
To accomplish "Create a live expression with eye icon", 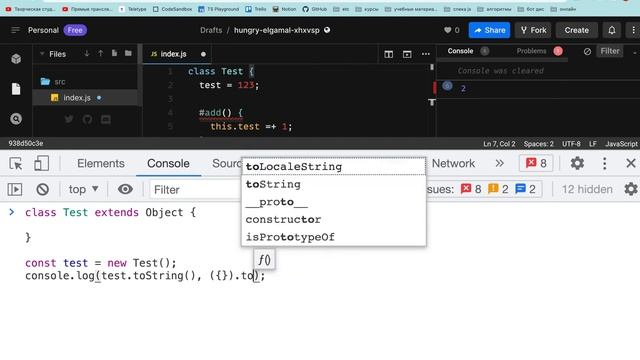I will 125,189.
